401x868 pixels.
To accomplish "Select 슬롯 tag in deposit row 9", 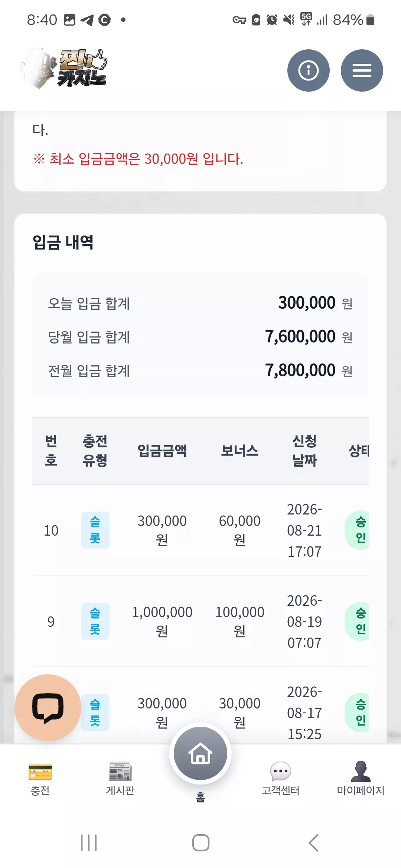I will (x=95, y=621).
